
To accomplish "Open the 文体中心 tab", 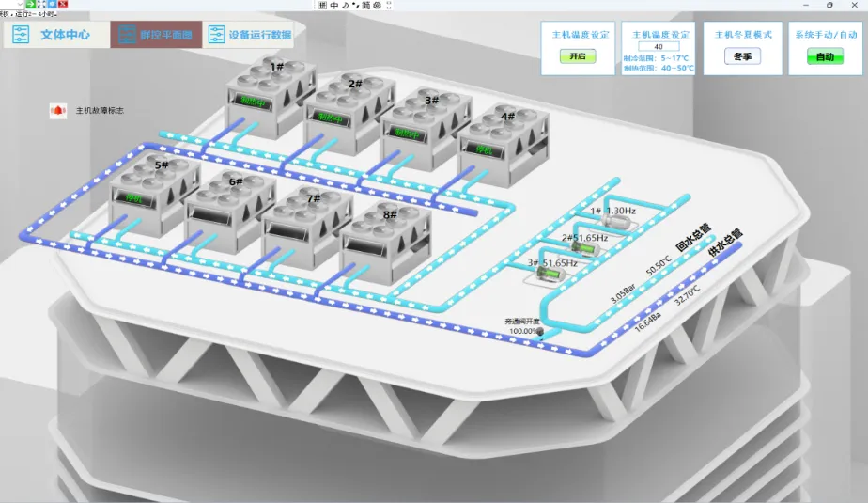I will coord(54,35).
